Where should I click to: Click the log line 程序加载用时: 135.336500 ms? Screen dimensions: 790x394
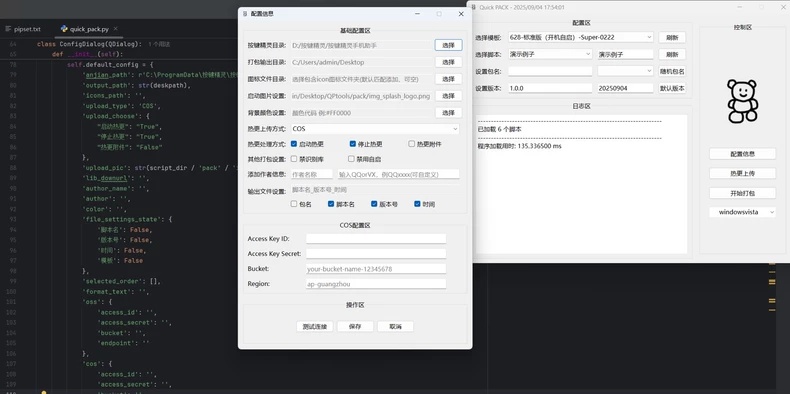519,146
